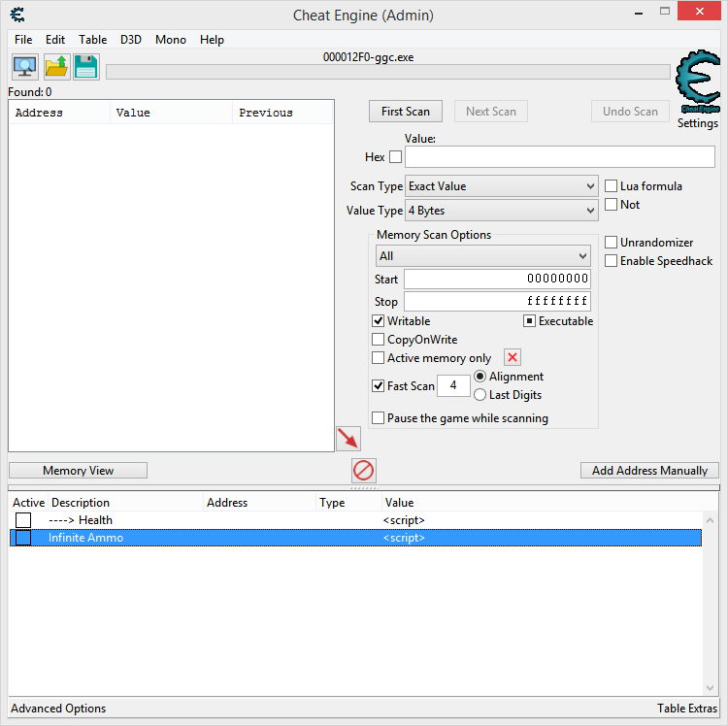Enable the Lua formula checkbox
This screenshot has width=728, height=726.
[x=611, y=186]
